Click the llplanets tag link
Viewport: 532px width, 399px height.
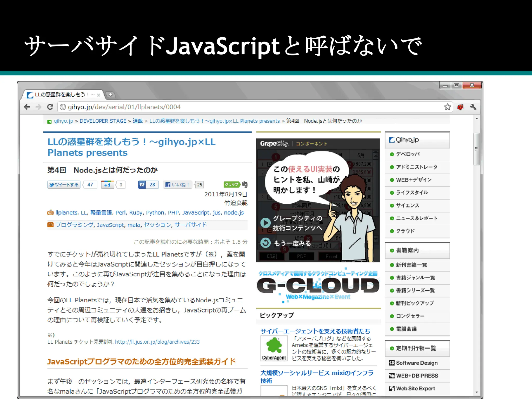pos(66,212)
